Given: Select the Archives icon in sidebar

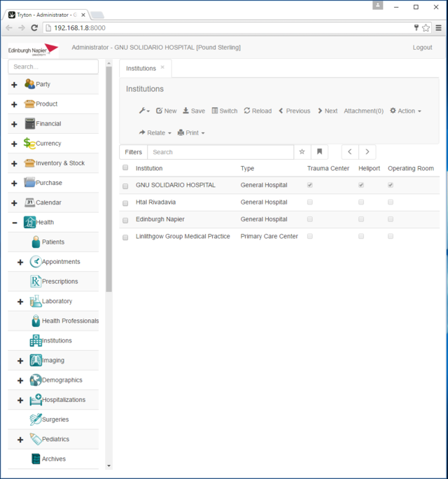Looking at the screenshot, I should pos(36,459).
